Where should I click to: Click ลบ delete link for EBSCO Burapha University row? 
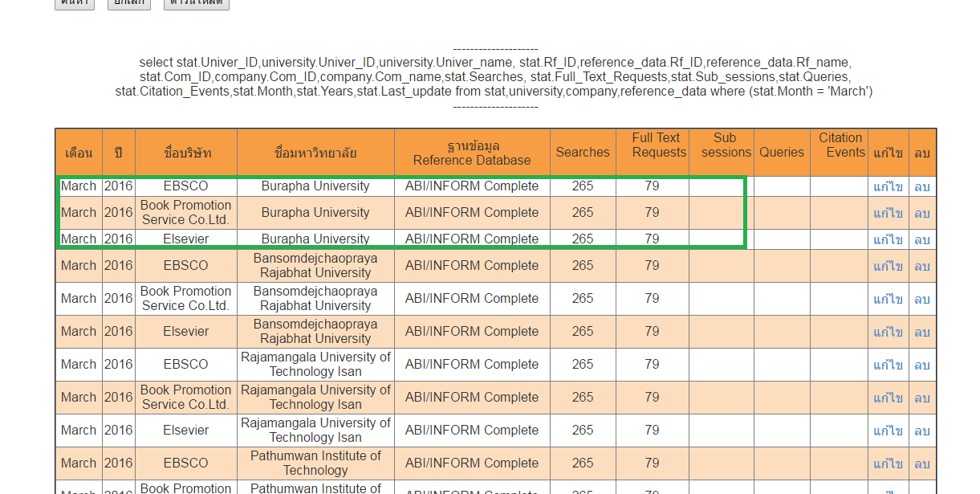tap(922, 186)
